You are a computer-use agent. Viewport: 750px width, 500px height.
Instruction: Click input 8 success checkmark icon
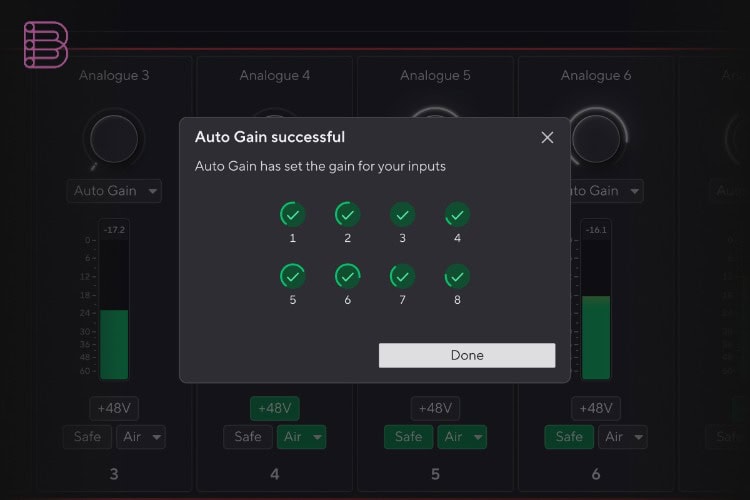coord(457,276)
